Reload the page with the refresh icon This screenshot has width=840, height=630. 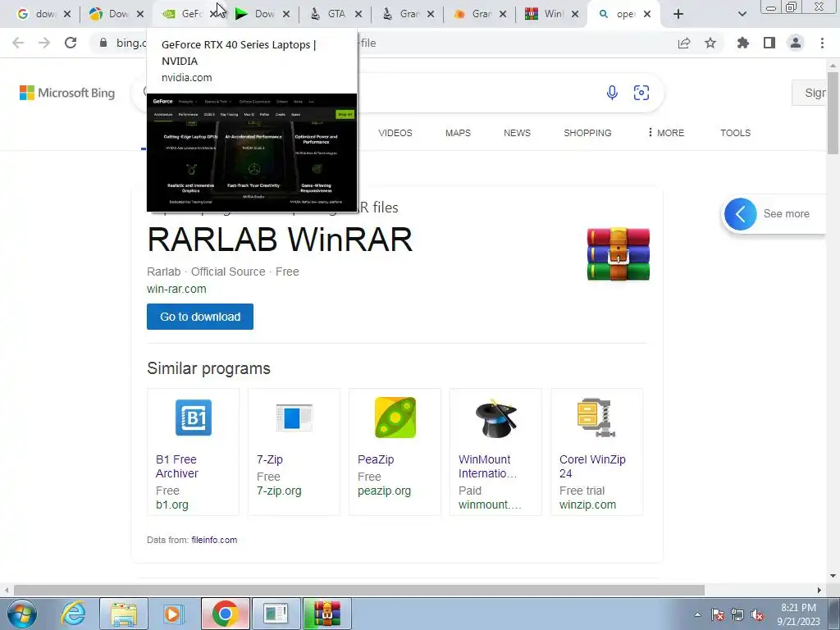pyautogui.click(x=71, y=43)
